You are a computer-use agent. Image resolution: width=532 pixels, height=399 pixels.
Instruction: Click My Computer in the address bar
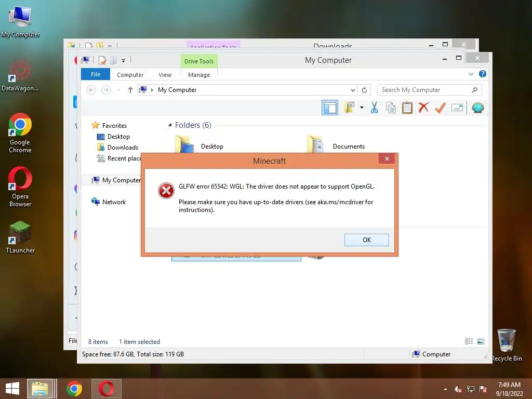177,90
